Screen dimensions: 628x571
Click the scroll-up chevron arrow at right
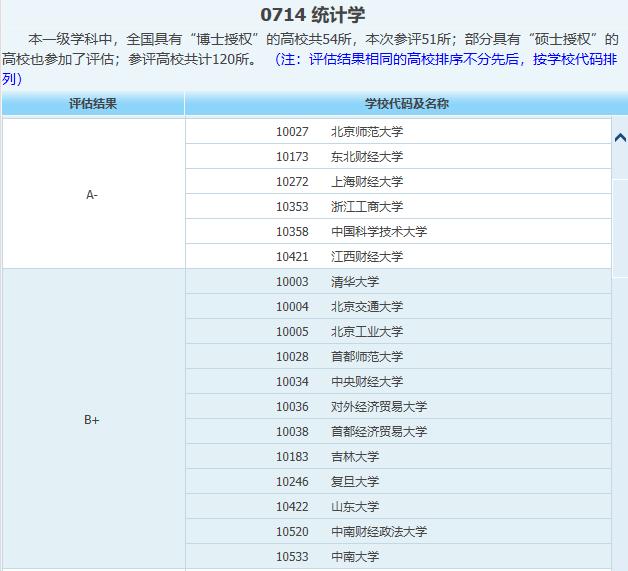tap(620, 138)
